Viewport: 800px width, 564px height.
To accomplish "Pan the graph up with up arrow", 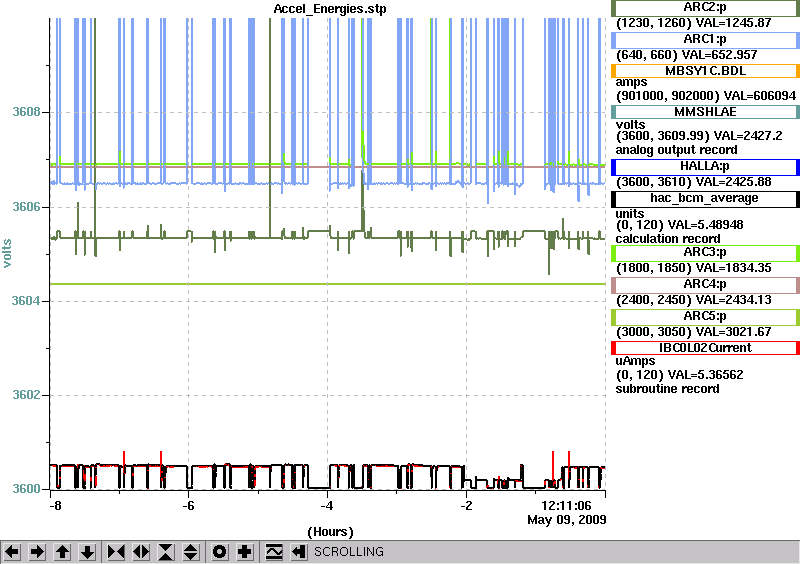I will tap(62, 552).
